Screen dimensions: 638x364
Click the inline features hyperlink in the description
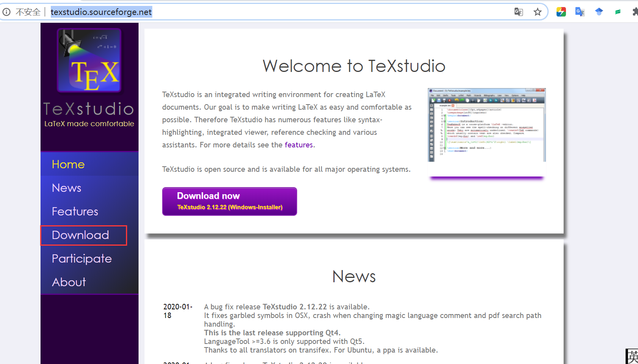pyautogui.click(x=299, y=145)
